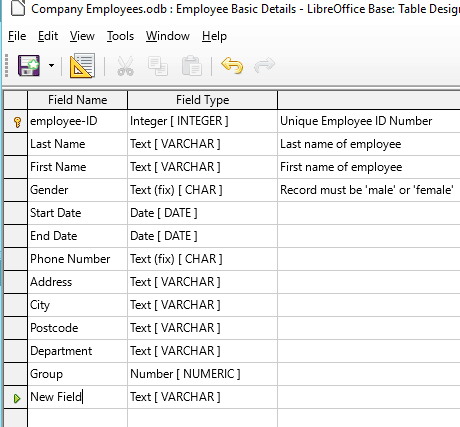Select the First Name field name cell

77,167
